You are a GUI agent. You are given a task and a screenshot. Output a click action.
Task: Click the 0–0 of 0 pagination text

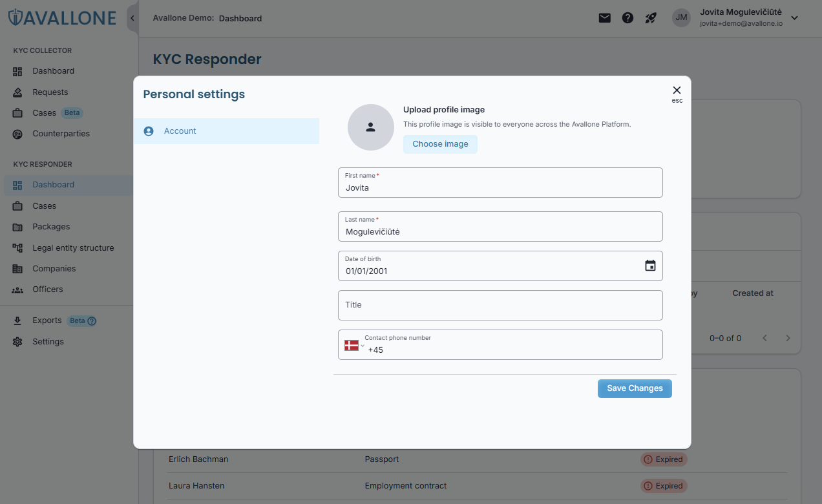[x=725, y=338]
